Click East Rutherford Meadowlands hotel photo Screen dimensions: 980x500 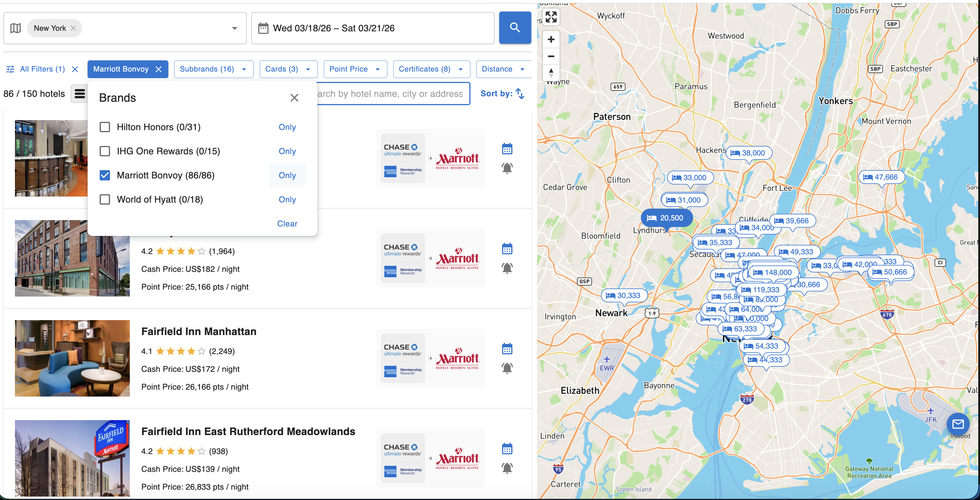tap(72, 458)
